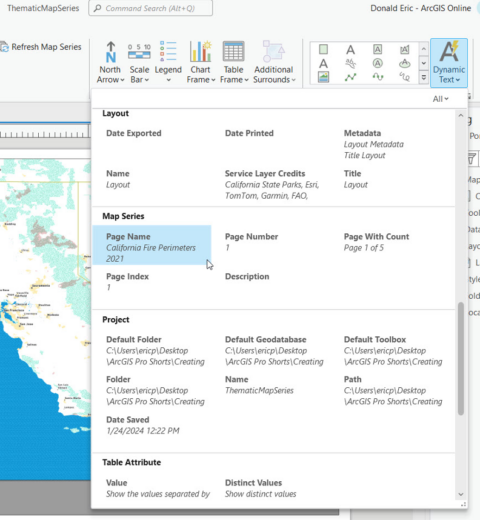Open the Table Frame dropdown arrow
This screenshot has width=480, height=520.
tap(246, 80)
